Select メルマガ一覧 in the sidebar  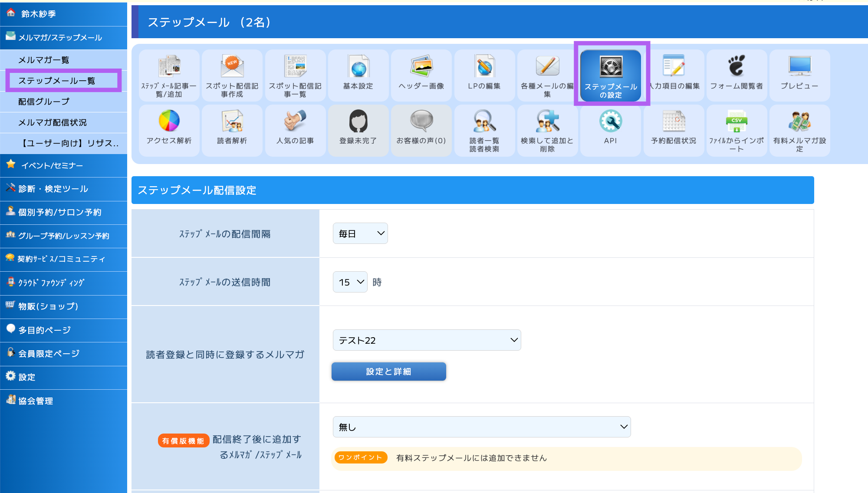coord(43,60)
